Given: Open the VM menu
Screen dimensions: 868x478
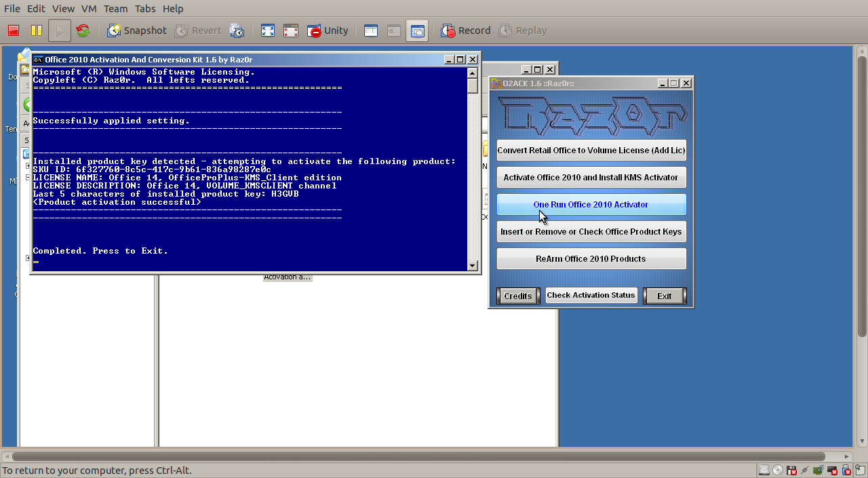Looking at the screenshot, I should click(x=89, y=9).
